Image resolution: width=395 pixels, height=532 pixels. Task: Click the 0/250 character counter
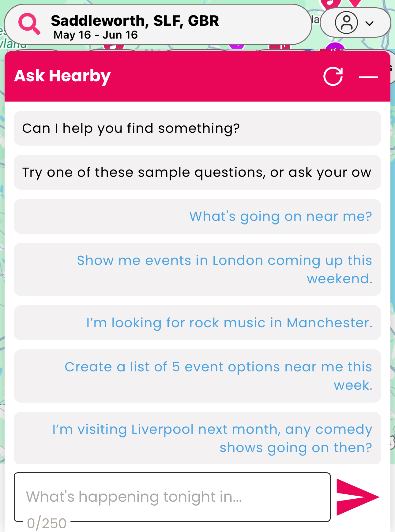click(x=47, y=523)
